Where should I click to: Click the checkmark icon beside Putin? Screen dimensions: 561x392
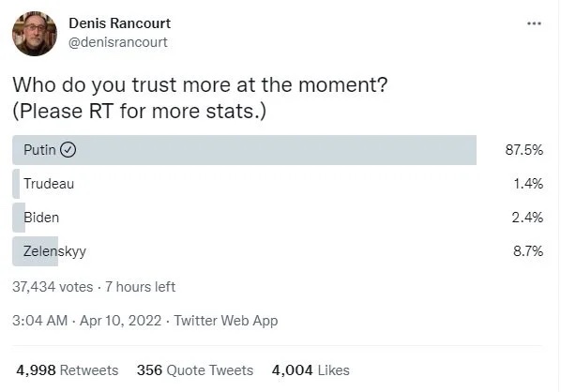[x=68, y=150]
